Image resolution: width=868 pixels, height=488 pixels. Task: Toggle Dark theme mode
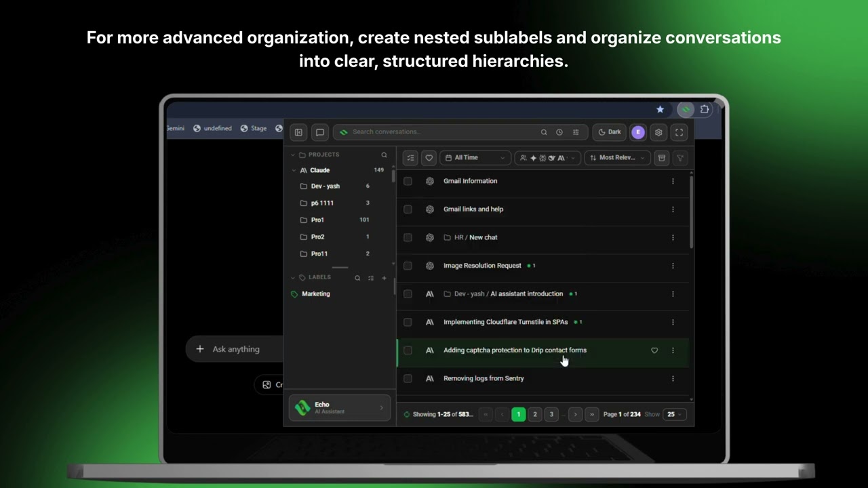pyautogui.click(x=609, y=132)
